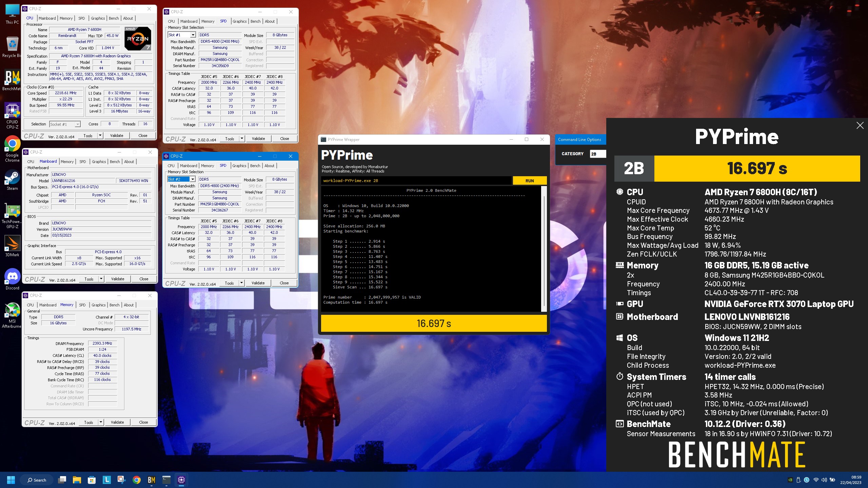This screenshot has width=868, height=488.
Task: Open the round L tray icon
Action: [x=807, y=480]
